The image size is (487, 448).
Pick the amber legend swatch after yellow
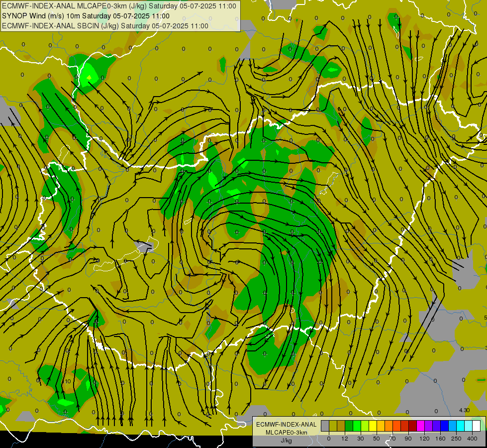coord(381,426)
